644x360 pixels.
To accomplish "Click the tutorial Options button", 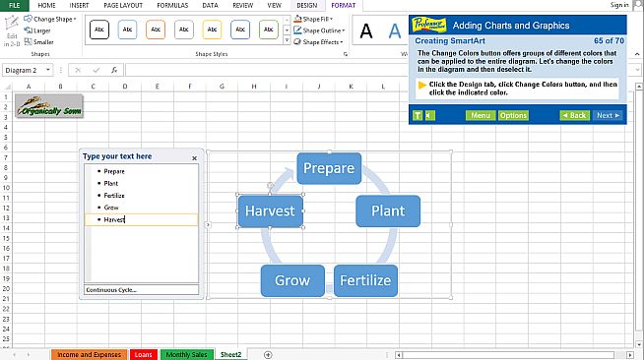I will click(x=513, y=116).
